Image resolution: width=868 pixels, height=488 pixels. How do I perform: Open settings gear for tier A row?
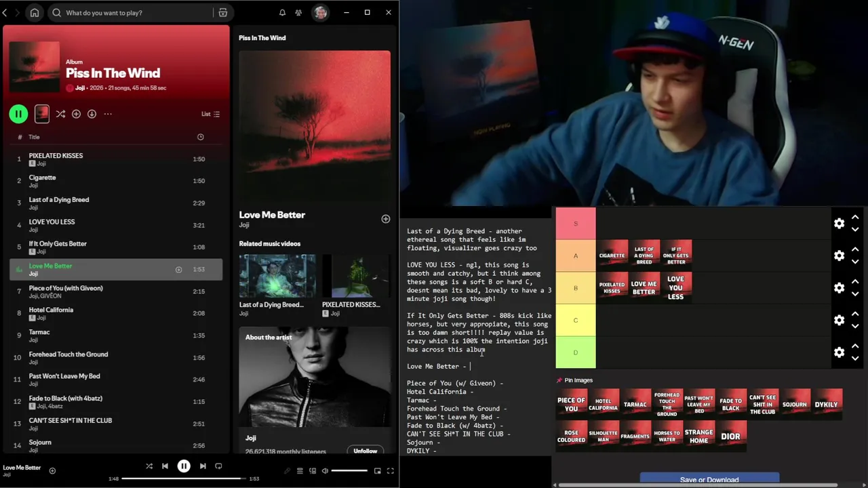[840, 256]
